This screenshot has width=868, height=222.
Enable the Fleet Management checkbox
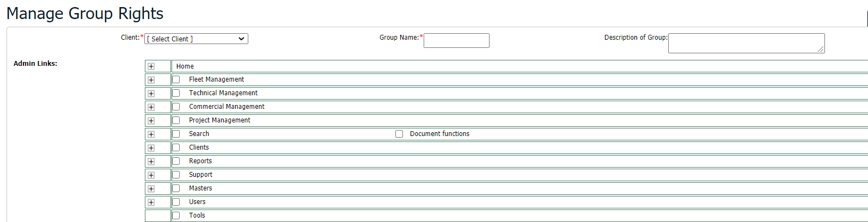(176, 79)
